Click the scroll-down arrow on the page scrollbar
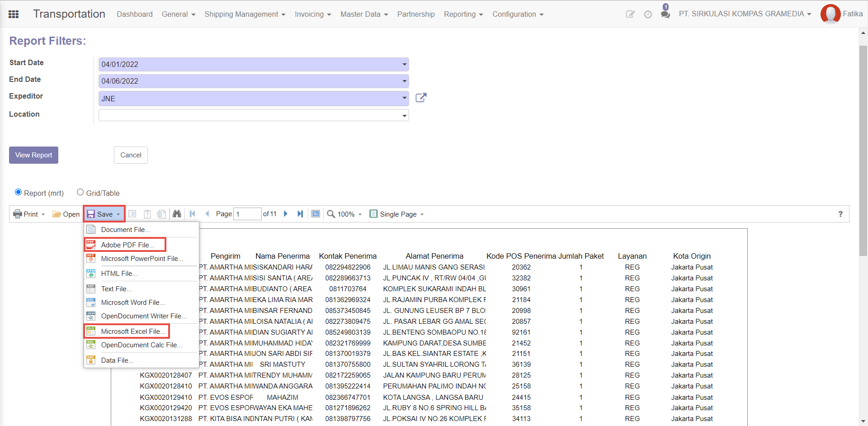The image size is (868, 426). 863,421
